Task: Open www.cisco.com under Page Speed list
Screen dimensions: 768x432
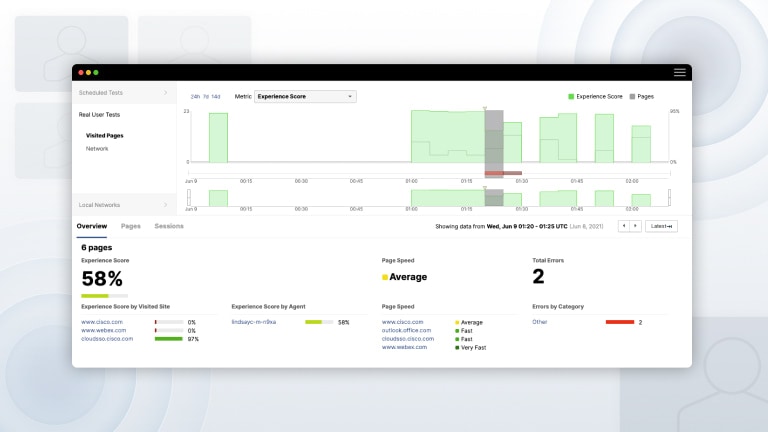Action: (x=402, y=322)
